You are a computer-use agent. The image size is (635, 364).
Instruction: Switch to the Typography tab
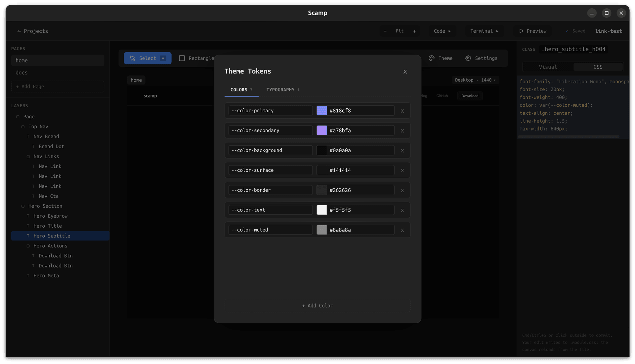tap(283, 90)
